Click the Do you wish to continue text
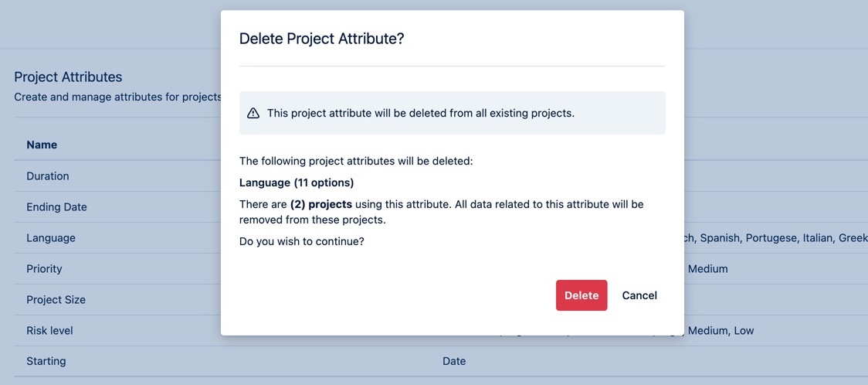This screenshot has height=385, width=868. point(302,241)
